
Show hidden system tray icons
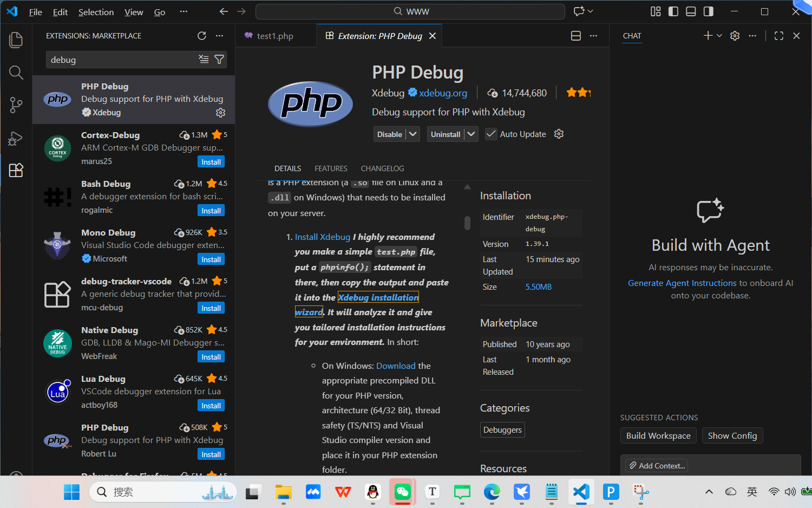[709, 492]
